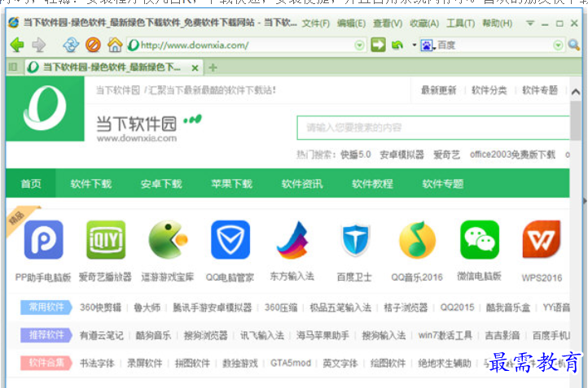Select the 苹果下载 navigation tab
This screenshot has width=588, height=388.
(x=232, y=184)
